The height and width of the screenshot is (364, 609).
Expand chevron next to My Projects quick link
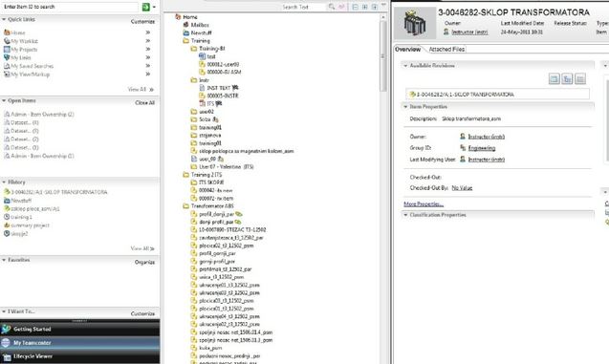click(x=148, y=49)
